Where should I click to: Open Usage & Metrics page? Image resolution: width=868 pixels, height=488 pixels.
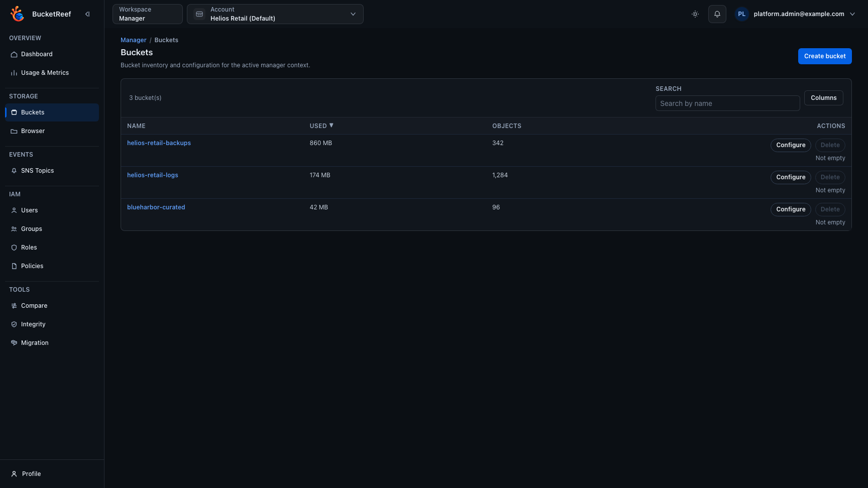click(x=52, y=73)
